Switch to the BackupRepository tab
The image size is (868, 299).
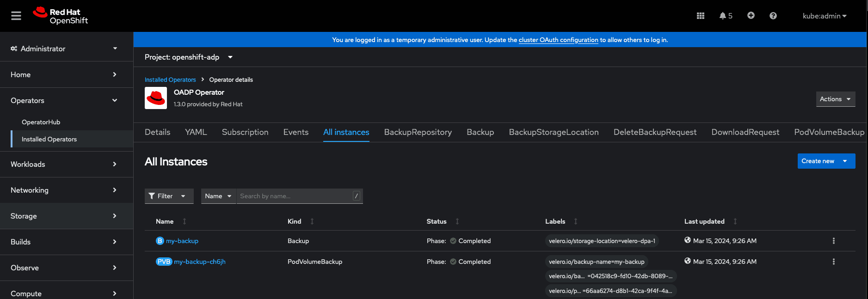pos(418,132)
